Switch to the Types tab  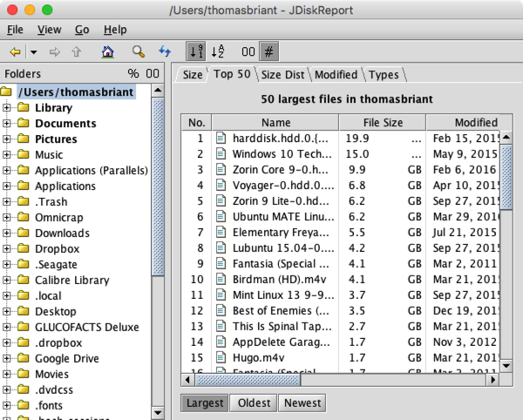coord(384,75)
